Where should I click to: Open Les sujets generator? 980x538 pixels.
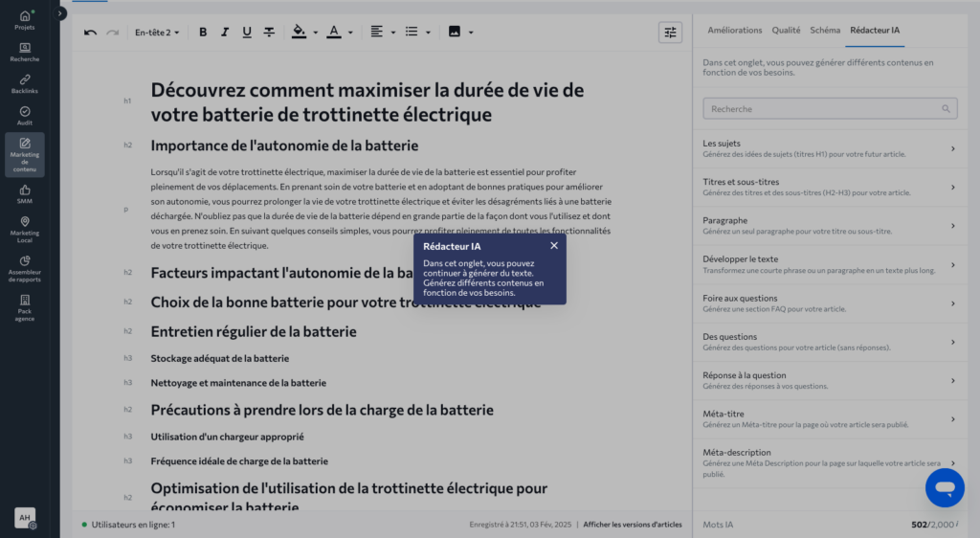(x=830, y=148)
